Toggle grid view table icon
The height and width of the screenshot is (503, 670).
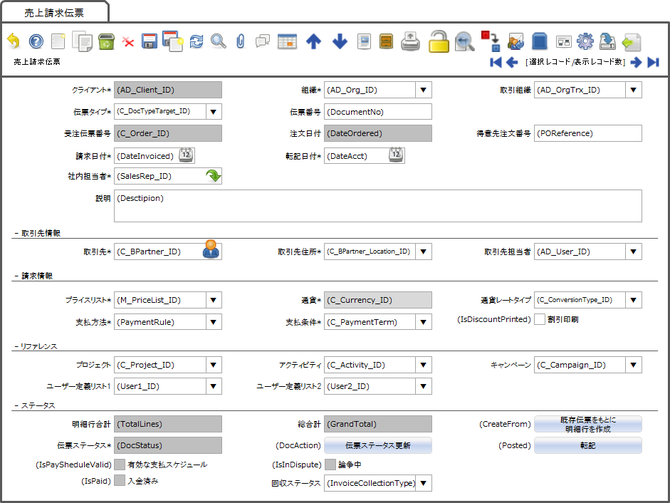pyautogui.click(x=287, y=41)
